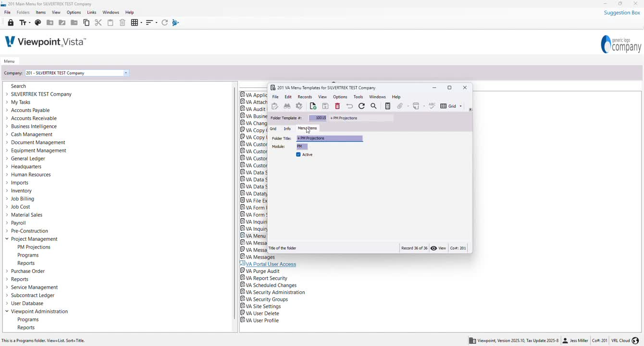Viewport: 644px width, 346px height.
Task: Open the Items menu in main window
Action: tap(41, 12)
